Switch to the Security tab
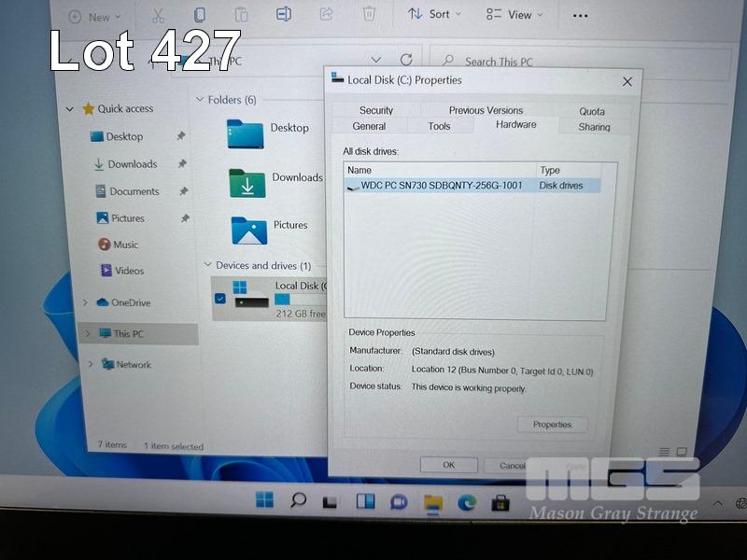747x560 pixels. (x=376, y=110)
